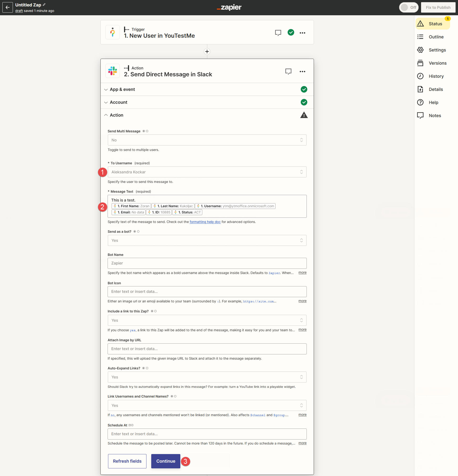Toggle Send Multi Message field type
Viewport: 458px width, 476px height.
[145, 131]
